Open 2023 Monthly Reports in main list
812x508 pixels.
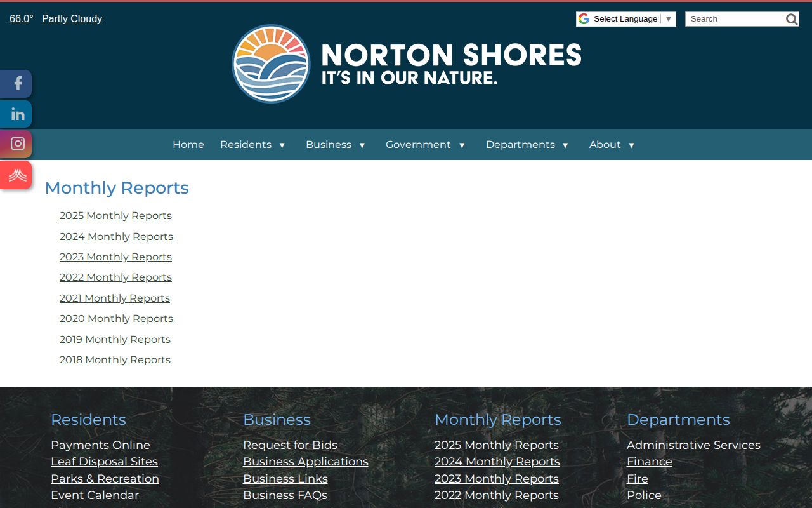pyautogui.click(x=115, y=257)
